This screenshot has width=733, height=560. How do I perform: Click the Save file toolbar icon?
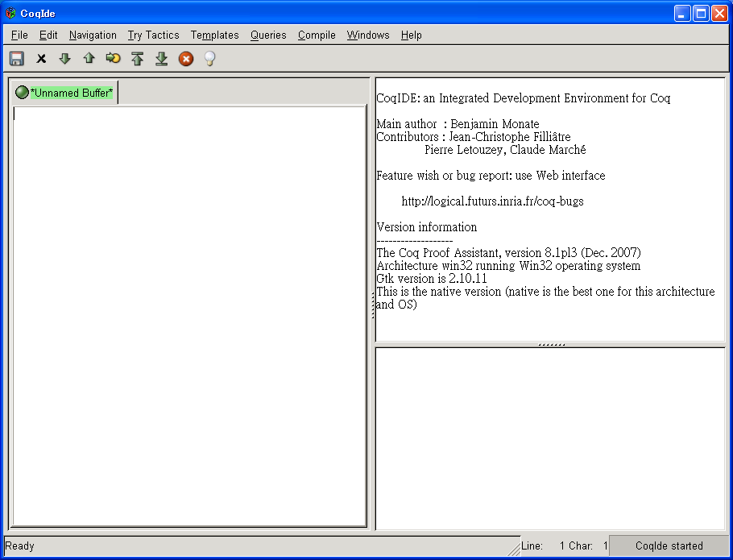[x=17, y=59]
